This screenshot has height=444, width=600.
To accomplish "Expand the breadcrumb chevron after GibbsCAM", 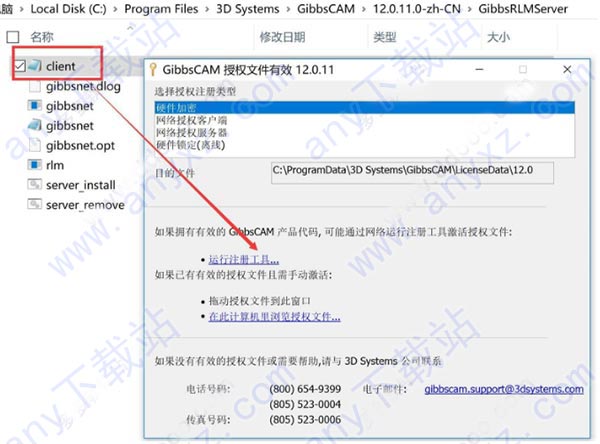I will click(x=364, y=9).
